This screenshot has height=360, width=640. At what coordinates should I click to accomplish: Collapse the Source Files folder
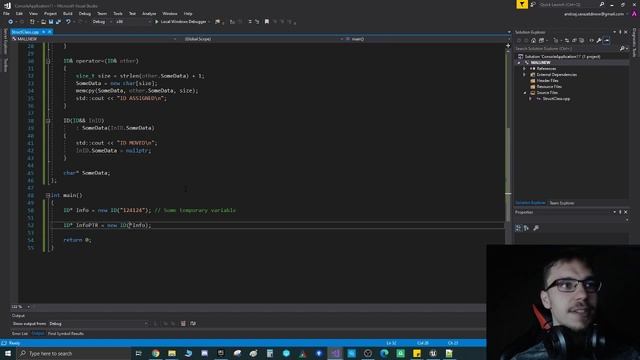525,93
